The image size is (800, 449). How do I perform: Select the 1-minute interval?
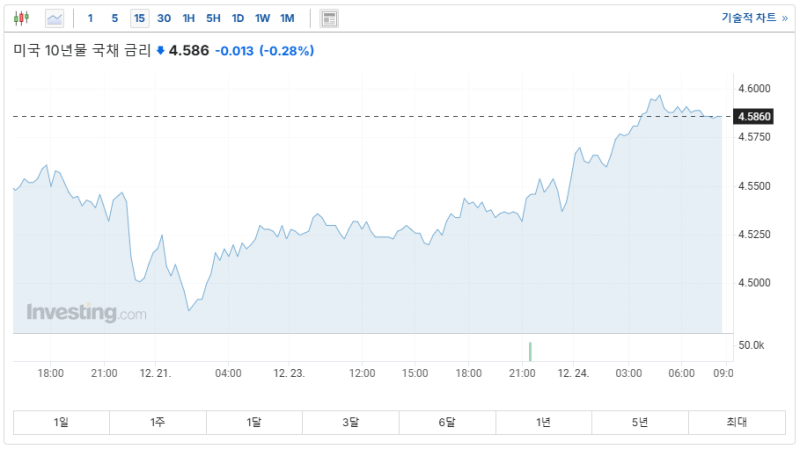[91, 18]
